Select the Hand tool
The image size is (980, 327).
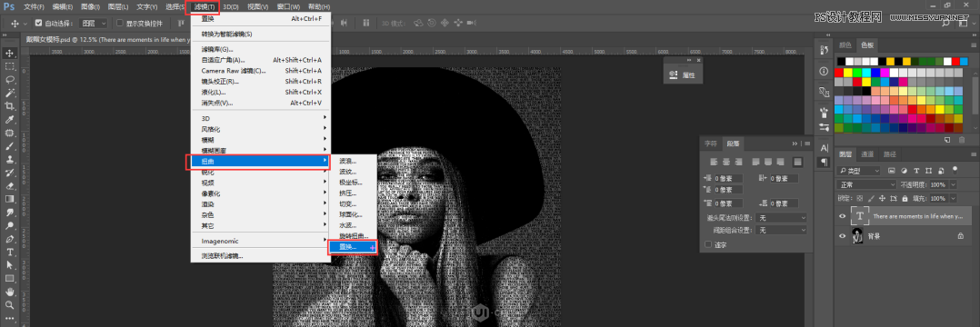[x=10, y=292]
